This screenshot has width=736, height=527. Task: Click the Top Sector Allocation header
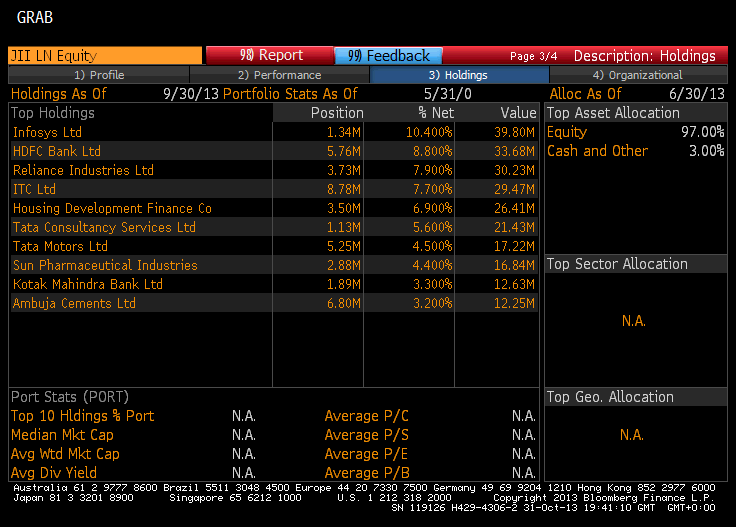pyautogui.click(x=617, y=264)
